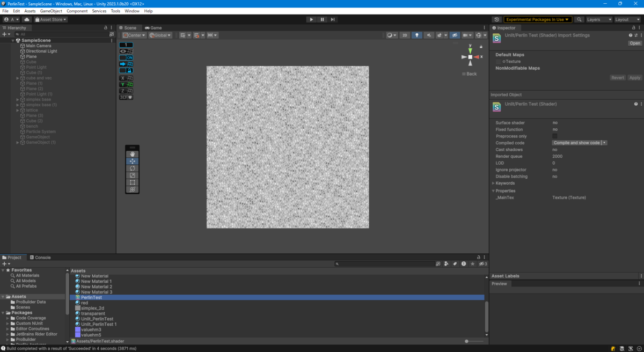This screenshot has width=644, height=352.
Task: Mute audio in the Scene view toolbar
Action: point(429,35)
